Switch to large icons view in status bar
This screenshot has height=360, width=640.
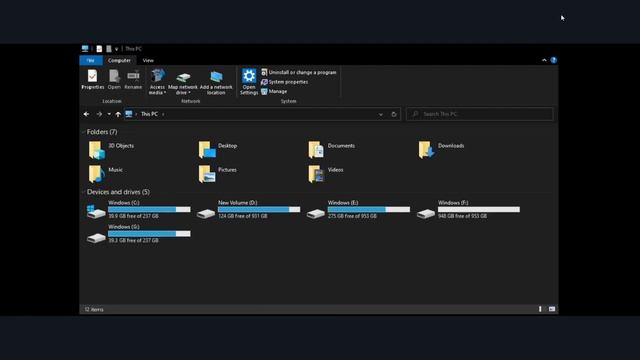552,309
